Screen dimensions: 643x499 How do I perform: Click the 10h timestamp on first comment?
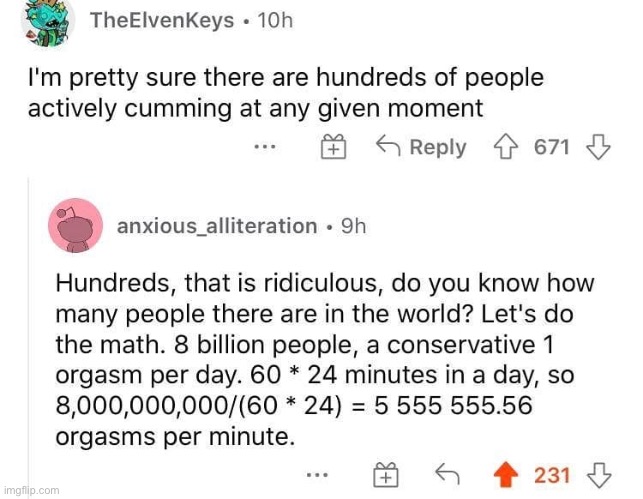click(275, 21)
